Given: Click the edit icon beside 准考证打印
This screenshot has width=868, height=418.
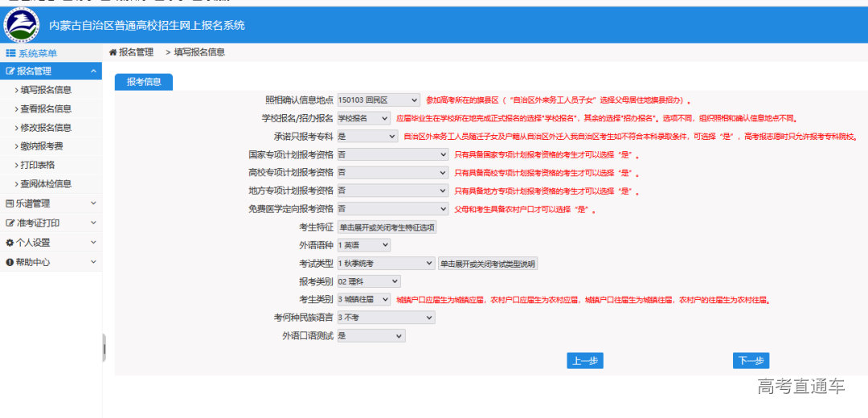Looking at the screenshot, I should pos(10,223).
